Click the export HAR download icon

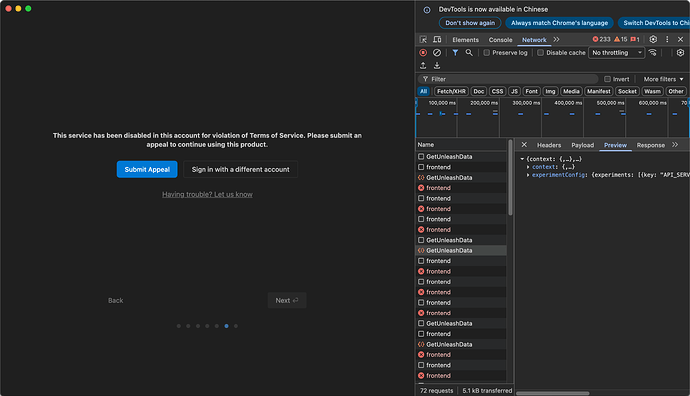point(437,66)
